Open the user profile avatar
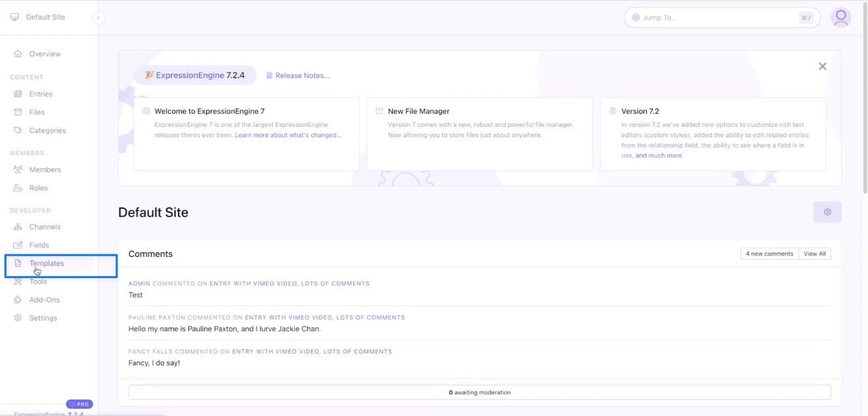This screenshot has height=416, width=868. tap(841, 17)
